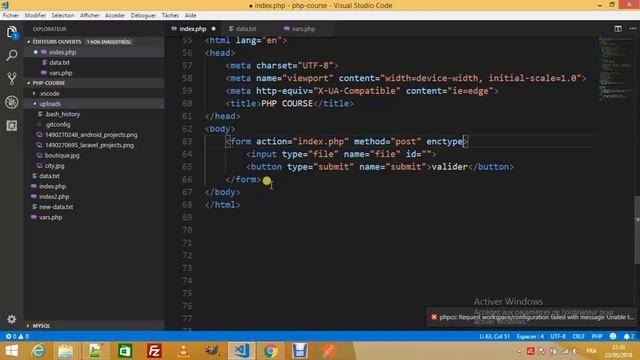Open the Manage gear settings icon
This screenshot has width=640, height=360.
12,319
